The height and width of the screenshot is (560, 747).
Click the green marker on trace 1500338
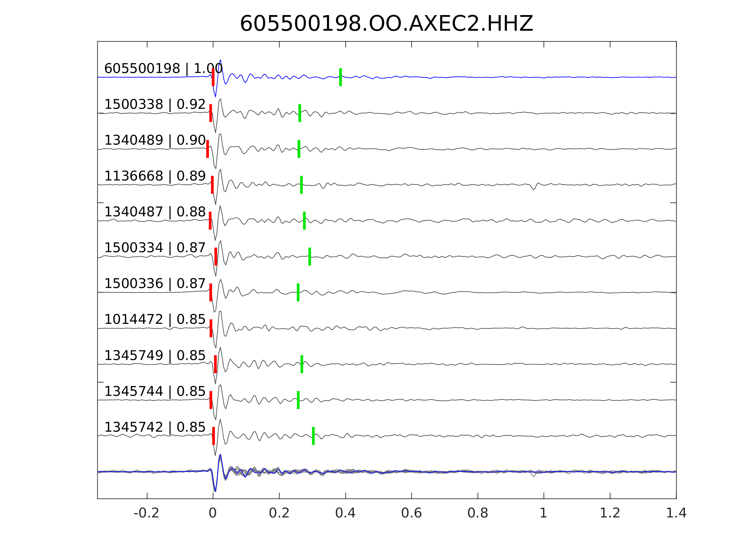[x=300, y=113]
